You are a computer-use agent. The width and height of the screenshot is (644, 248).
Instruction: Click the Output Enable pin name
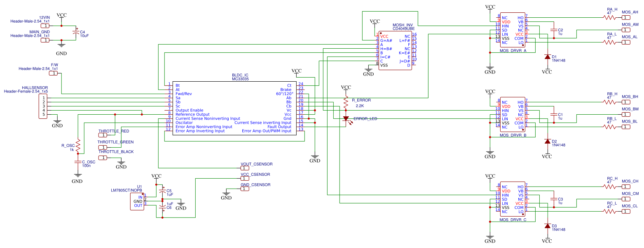tap(190, 110)
